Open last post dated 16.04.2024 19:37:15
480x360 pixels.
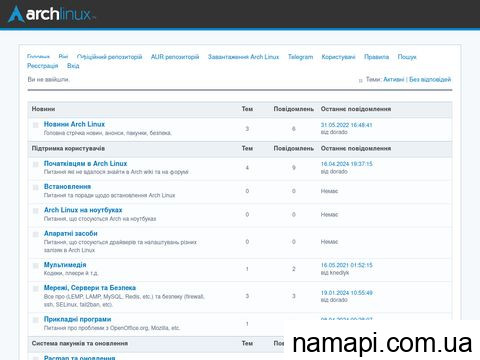point(346,164)
